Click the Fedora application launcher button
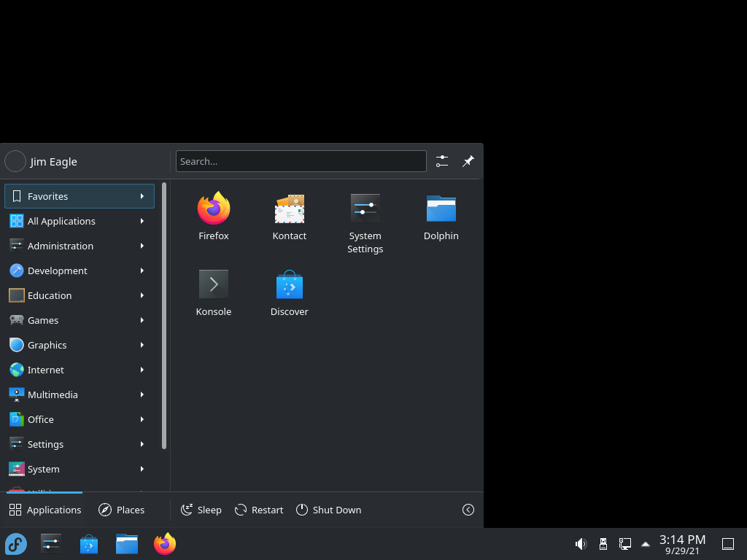This screenshot has width=747, height=560. tap(16, 544)
